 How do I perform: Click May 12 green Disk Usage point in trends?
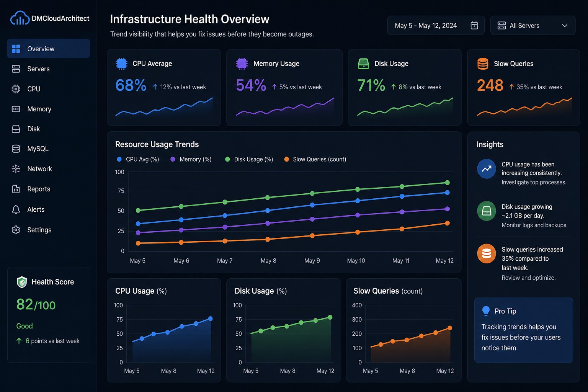pos(447,183)
